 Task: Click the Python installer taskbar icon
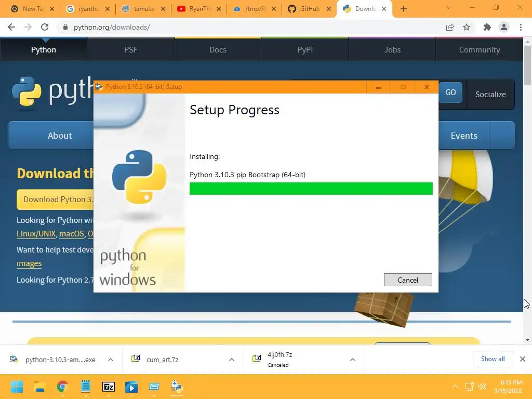(177, 387)
